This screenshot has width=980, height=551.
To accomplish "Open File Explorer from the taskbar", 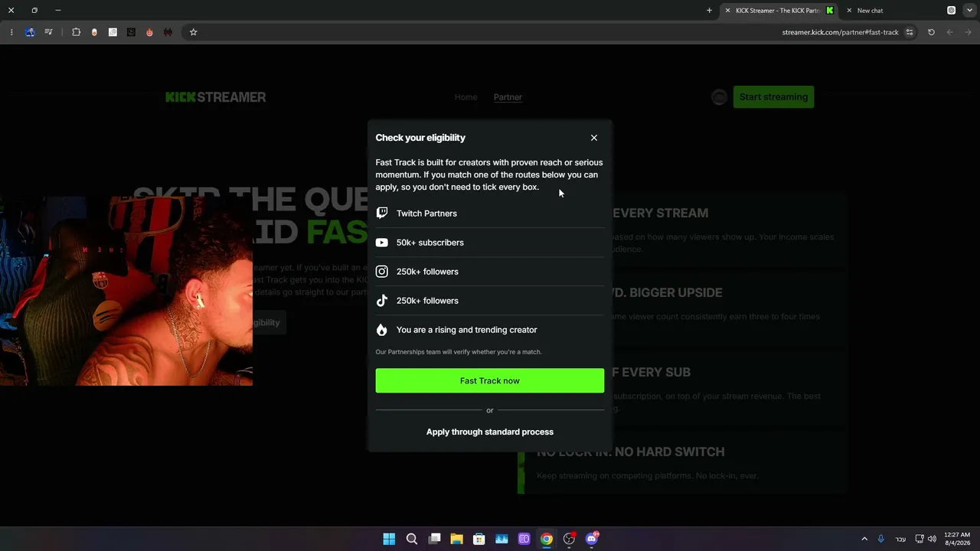I will click(456, 539).
